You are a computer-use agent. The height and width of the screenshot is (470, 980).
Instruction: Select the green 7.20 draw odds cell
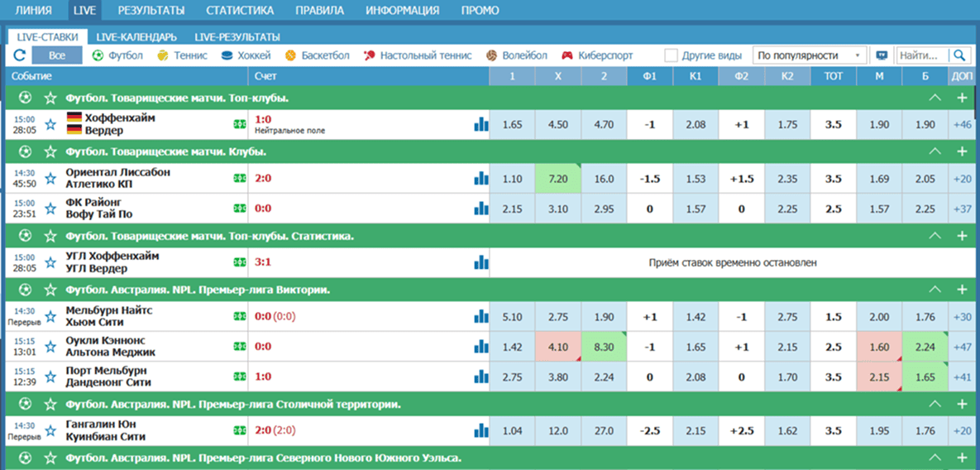click(x=557, y=179)
